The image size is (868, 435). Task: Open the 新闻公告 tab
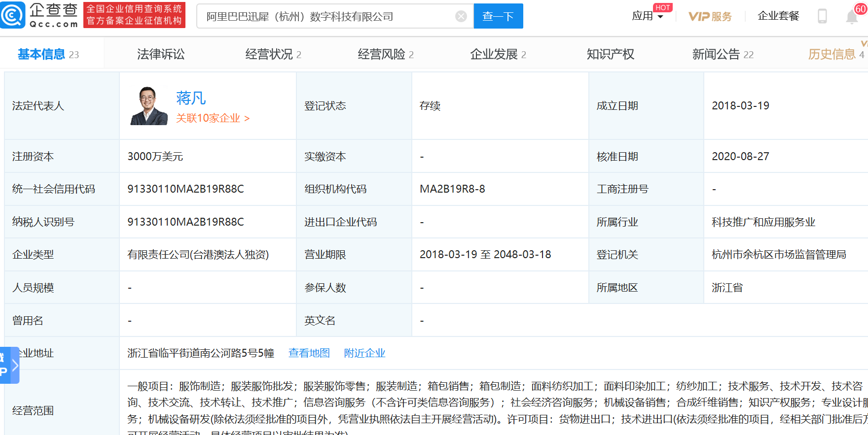723,54
